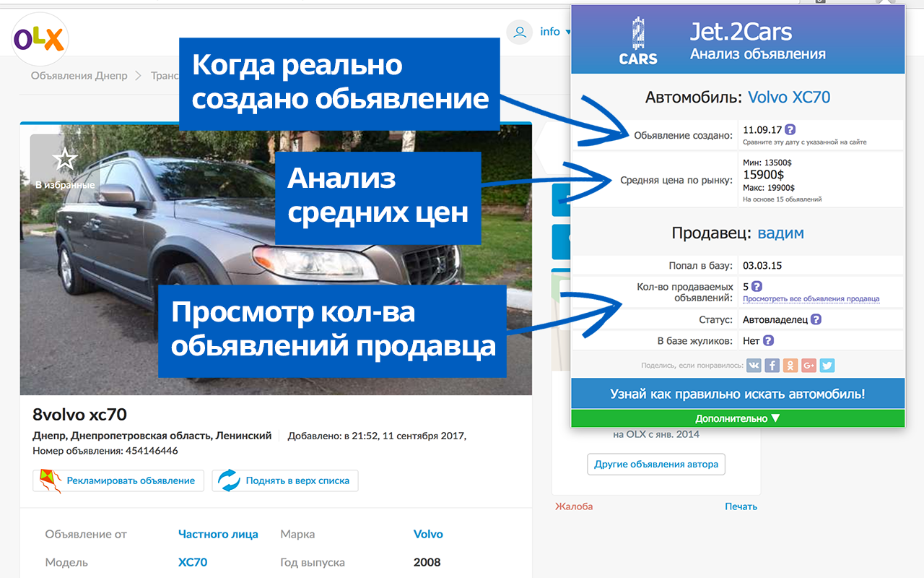
Task: Click Узнай как правильно искать автомобиль
Action: coord(738,394)
